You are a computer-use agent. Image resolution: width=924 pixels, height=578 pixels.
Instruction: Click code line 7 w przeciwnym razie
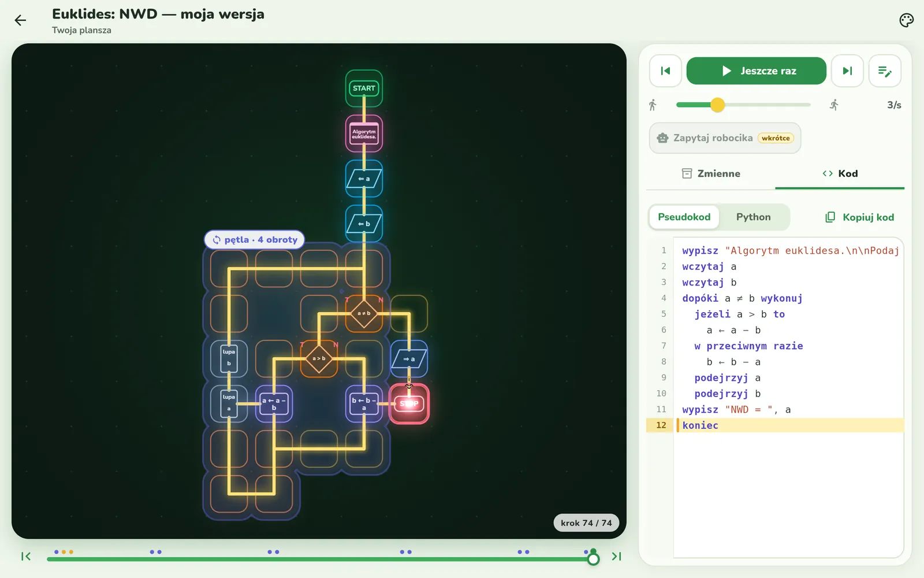pos(775,346)
